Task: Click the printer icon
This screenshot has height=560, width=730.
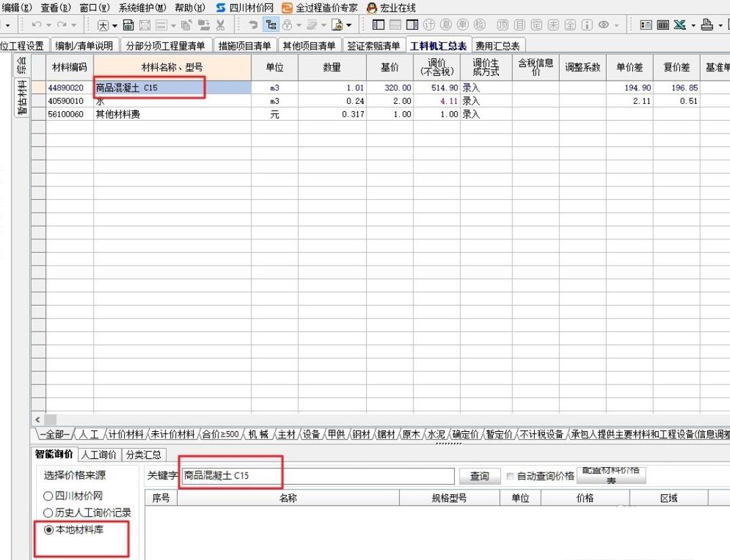Action: tap(707, 24)
